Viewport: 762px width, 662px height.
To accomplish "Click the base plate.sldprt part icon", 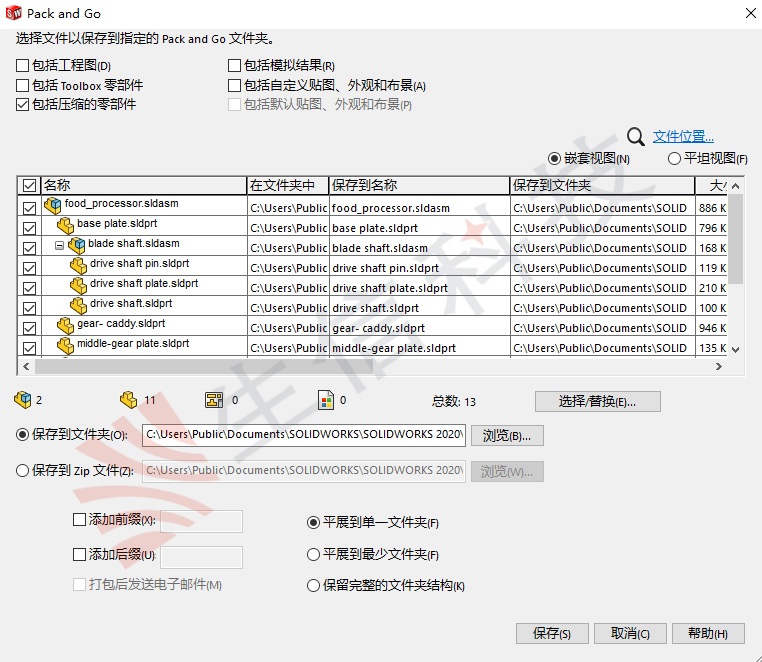I will coord(65,226).
